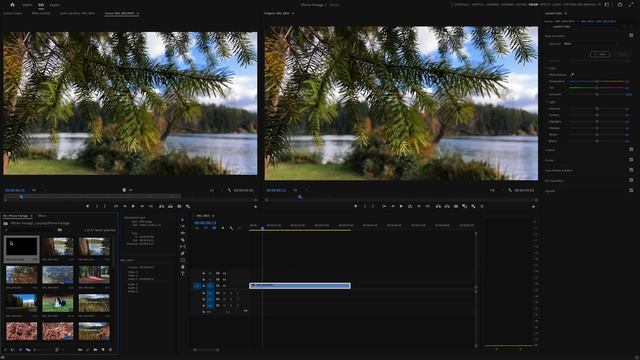This screenshot has width=640, height=360.
Task: Select the Type tool
Action: (182, 273)
